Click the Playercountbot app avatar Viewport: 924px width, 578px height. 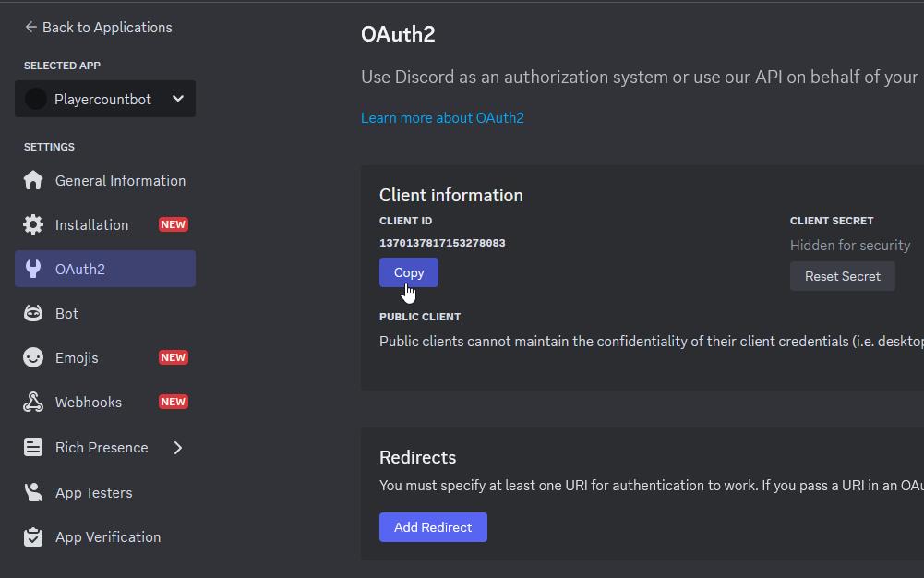point(36,100)
